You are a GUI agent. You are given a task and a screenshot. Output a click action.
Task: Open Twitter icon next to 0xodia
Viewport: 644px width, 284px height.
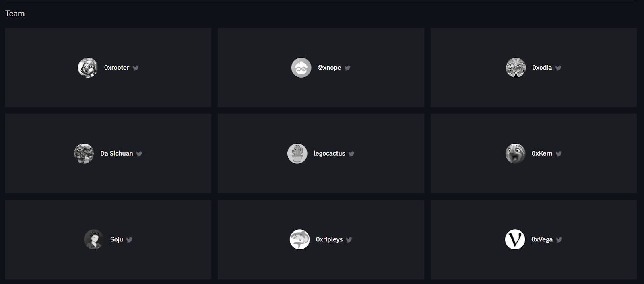coord(558,68)
